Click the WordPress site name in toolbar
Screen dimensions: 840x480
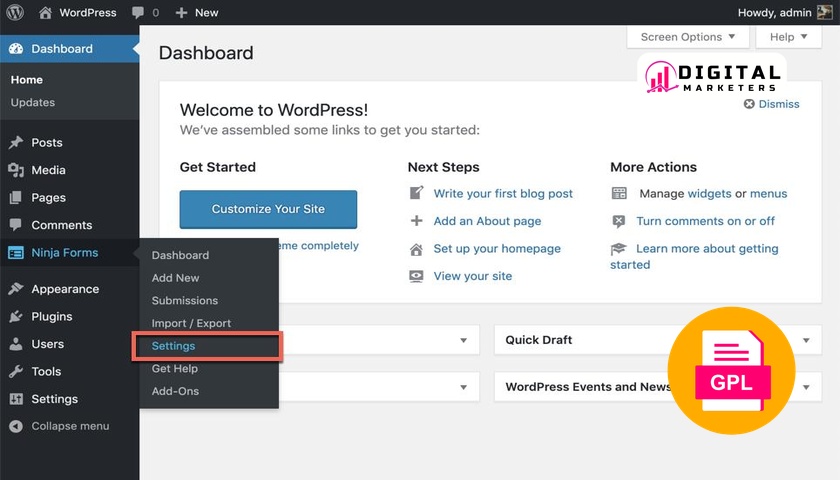(88, 12)
